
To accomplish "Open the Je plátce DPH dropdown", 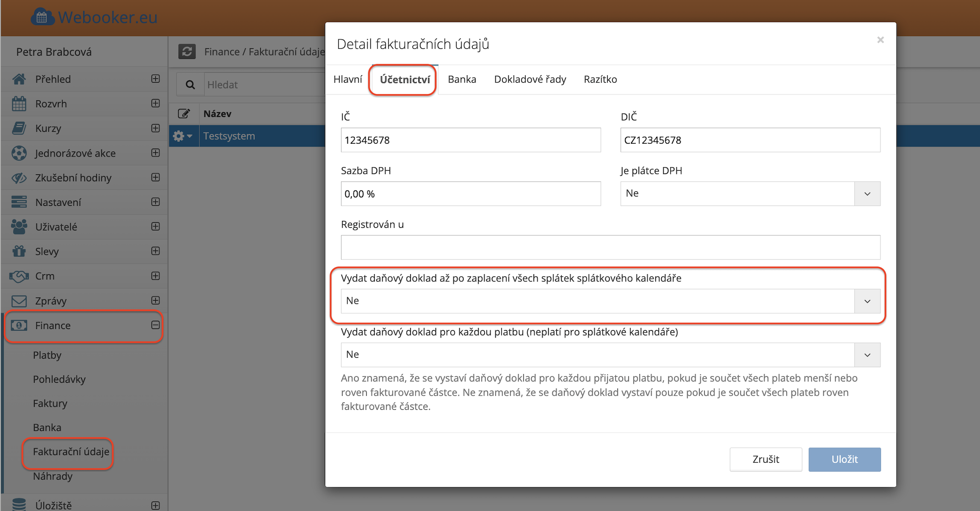I will tap(866, 194).
